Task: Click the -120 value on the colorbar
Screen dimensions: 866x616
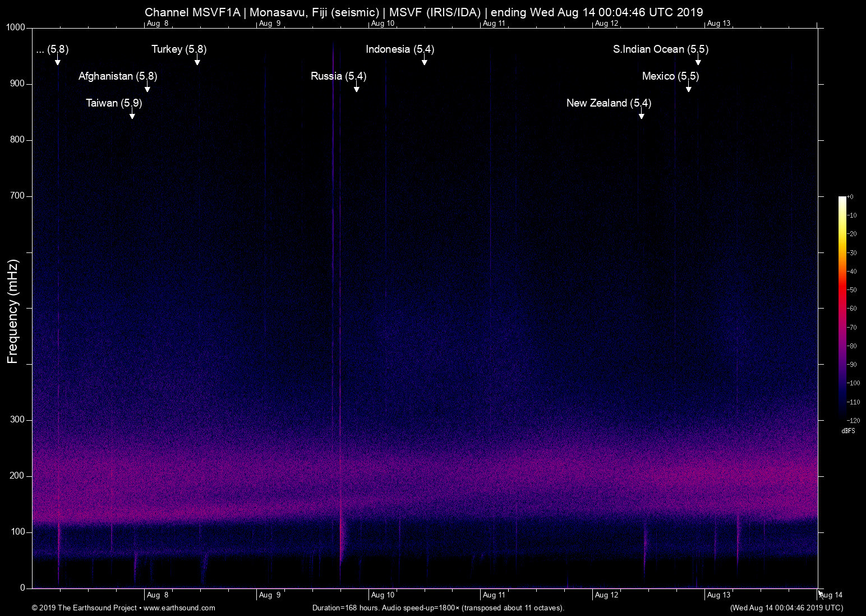Action: pos(853,420)
